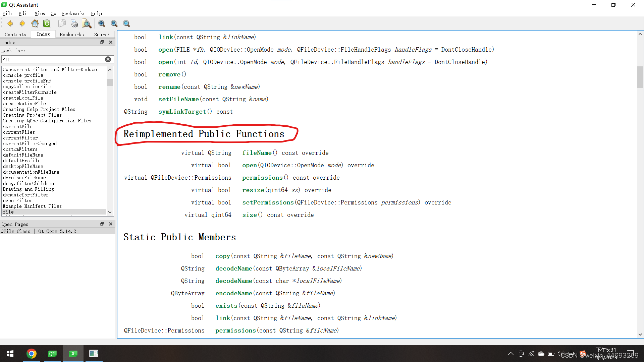Open the Go menu
The height and width of the screenshot is (362, 644).
53,13
